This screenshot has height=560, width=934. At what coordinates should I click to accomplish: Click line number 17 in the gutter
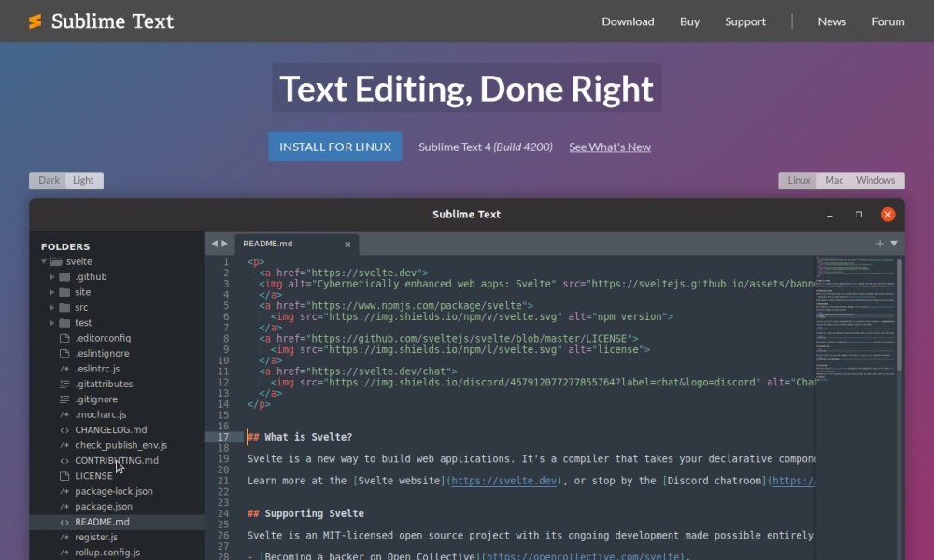(x=223, y=437)
